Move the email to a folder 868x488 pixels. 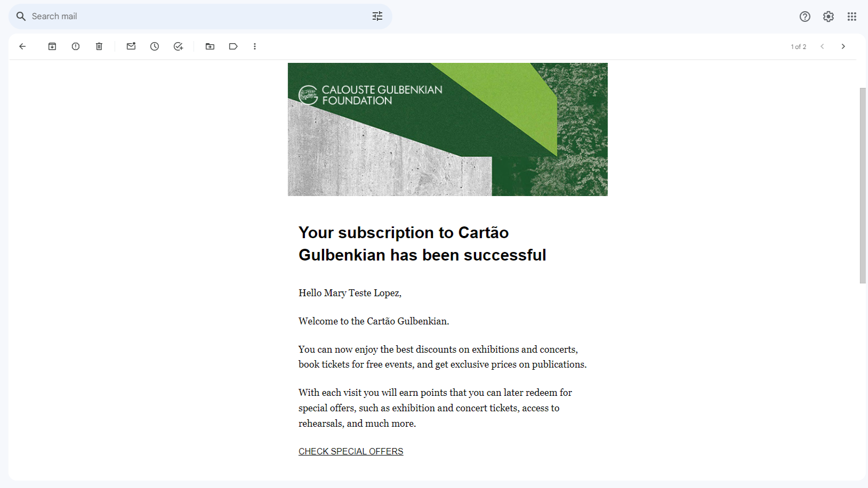tap(210, 46)
